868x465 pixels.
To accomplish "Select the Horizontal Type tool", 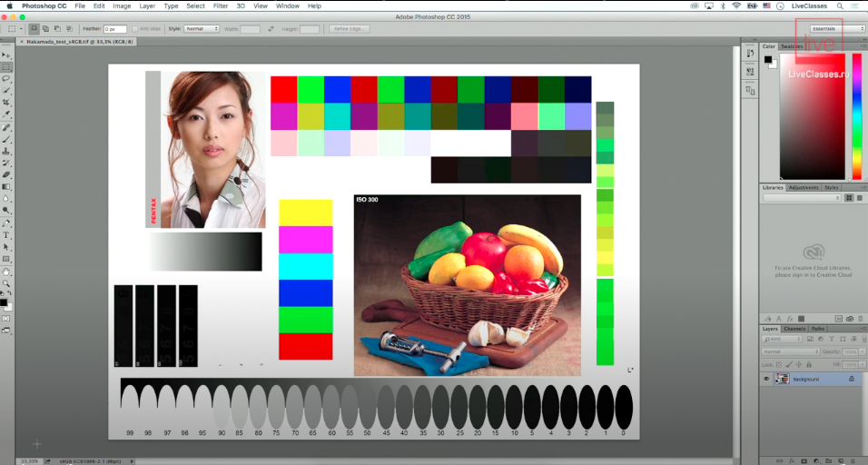I will [x=6, y=235].
